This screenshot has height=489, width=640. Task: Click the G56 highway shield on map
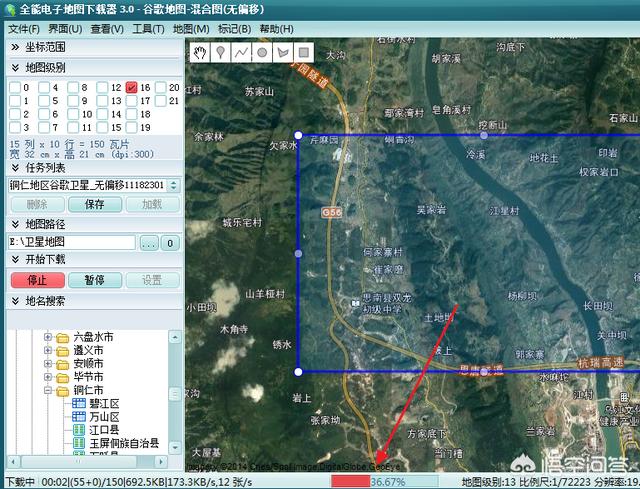pyautogui.click(x=331, y=212)
